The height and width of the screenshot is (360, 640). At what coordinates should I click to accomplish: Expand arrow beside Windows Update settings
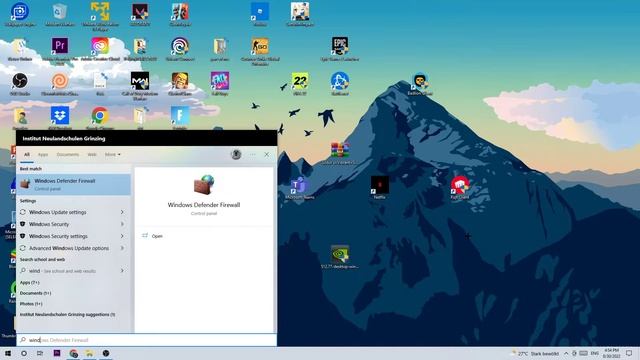tap(122, 212)
